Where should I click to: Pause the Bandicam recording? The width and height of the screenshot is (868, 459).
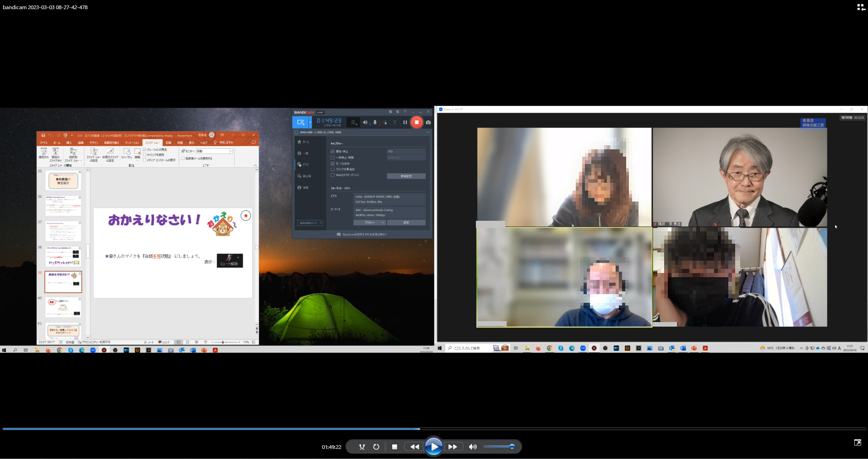point(405,122)
